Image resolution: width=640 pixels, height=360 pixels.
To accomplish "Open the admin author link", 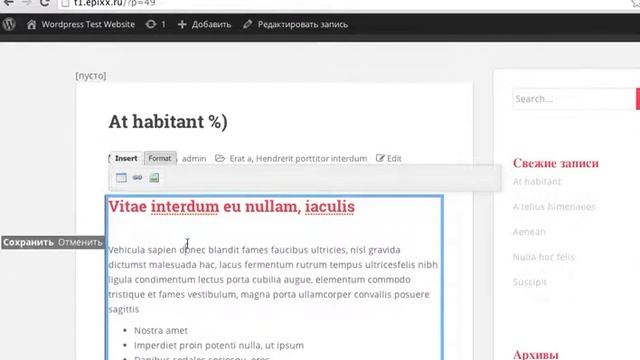I will pos(194,158).
